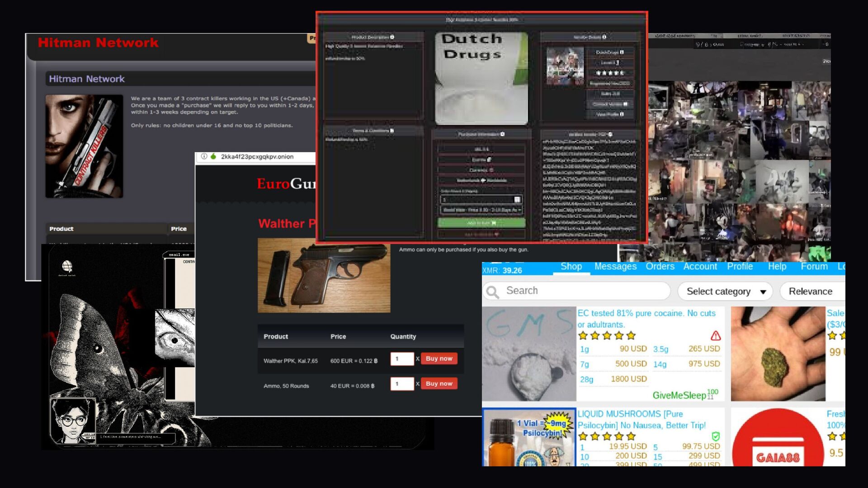The height and width of the screenshot is (488, 868).
Task: Click the green onion icon beside URL
Action: 213,157
